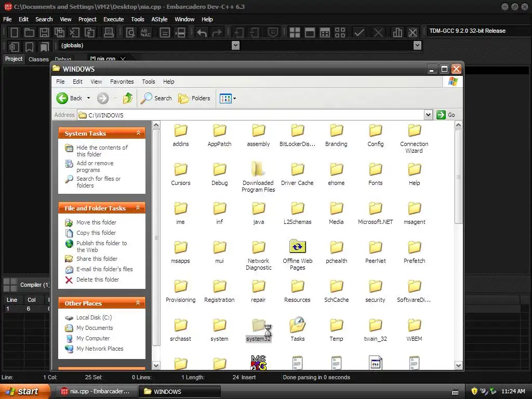
Task: Open the address bar dropdown arrow
Action: [x=428, y=115]
